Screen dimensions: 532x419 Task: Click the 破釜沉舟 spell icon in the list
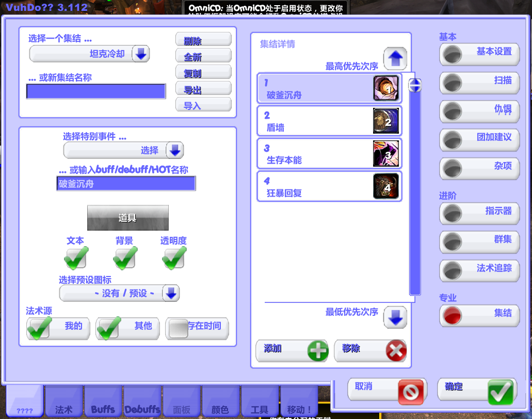pos(385,88)
